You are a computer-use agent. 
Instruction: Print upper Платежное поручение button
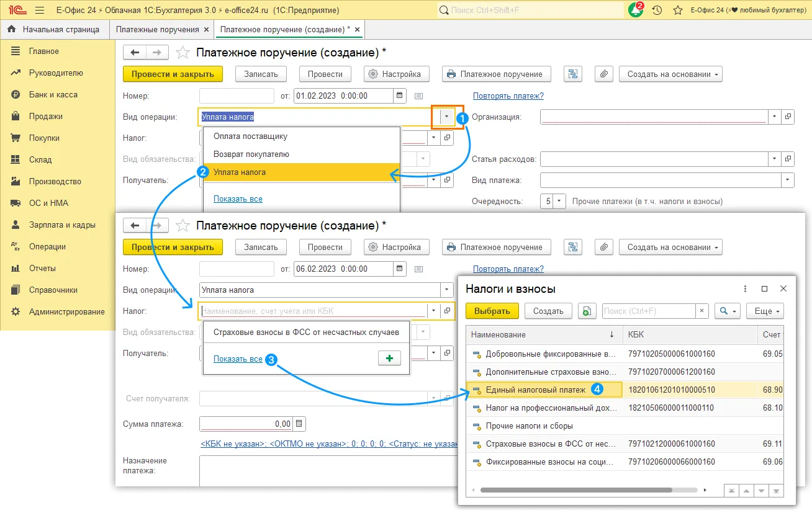pos(496,74)
